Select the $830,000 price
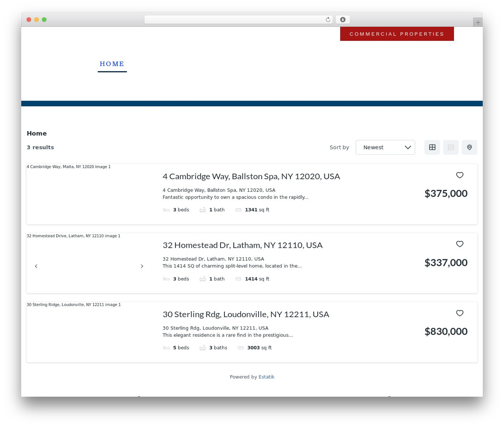 (446, 331)
